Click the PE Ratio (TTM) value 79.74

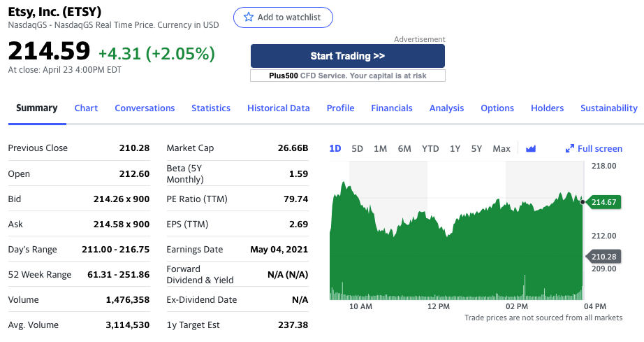click(x=295, y=199)
